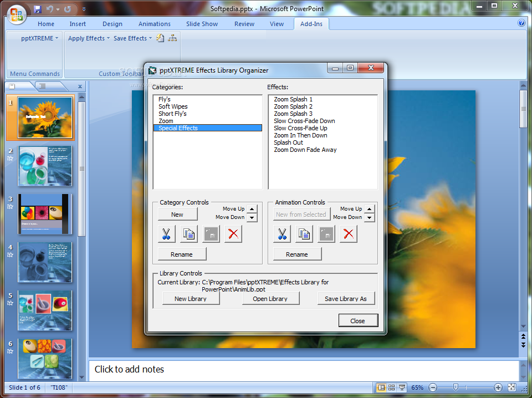Screen dimensions: 532x398
Task: Click the zoom slider handle
Action: (456, 387)
